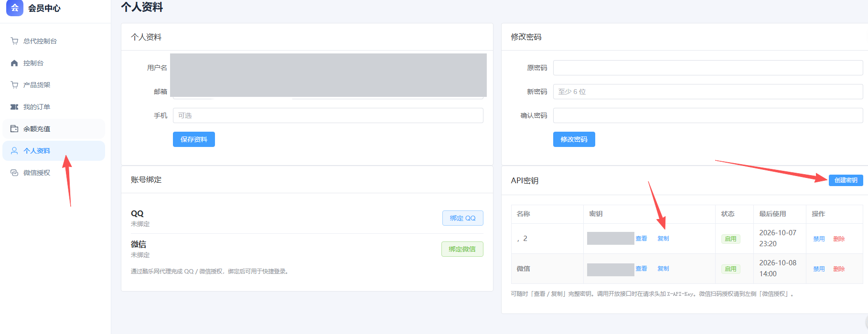This screenshot has width=868, height=334.
Task: Click the 绑定微信 button
Action: 462,249
